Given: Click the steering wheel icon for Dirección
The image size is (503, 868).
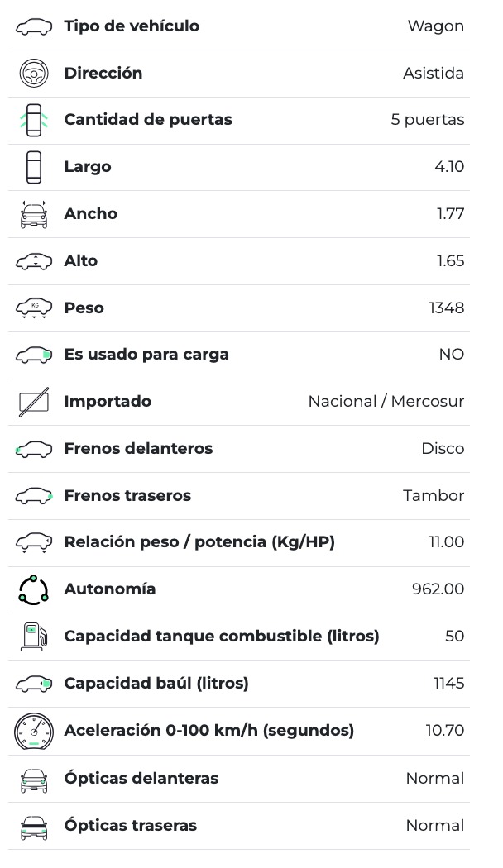Looking at the screenshot, I should point(34,74).
